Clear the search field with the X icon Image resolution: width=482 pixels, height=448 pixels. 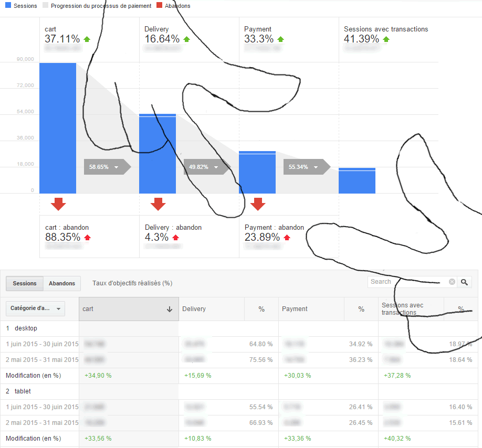pos(452,282)
